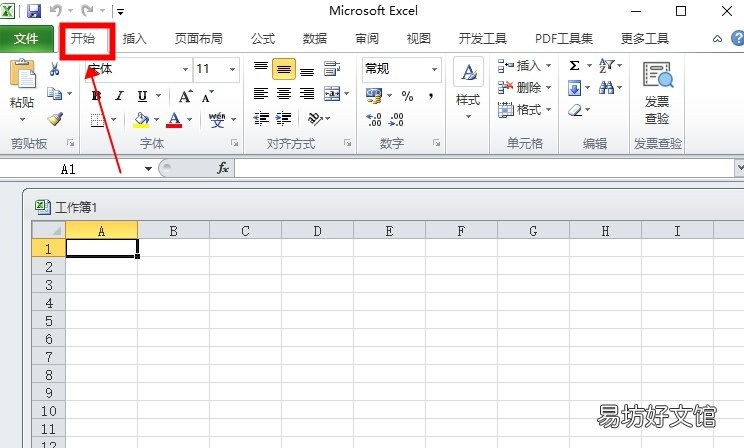Apply red font color A button
The width and height of the screenshot is (744, 448).
click(174, 120)
